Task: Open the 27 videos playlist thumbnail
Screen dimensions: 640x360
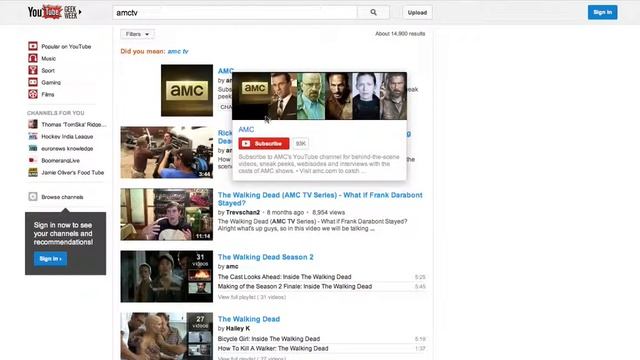Action: tap(167, 336)
